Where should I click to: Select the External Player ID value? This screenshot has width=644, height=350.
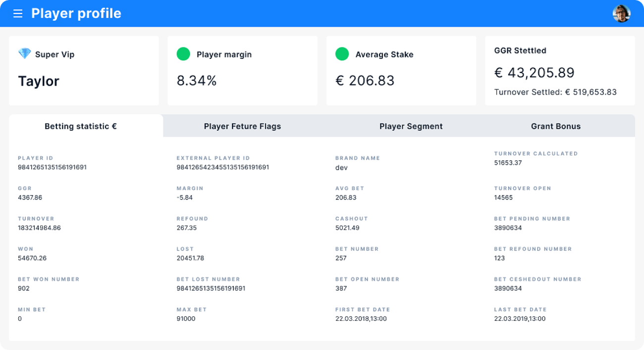[x=223, y=167]
